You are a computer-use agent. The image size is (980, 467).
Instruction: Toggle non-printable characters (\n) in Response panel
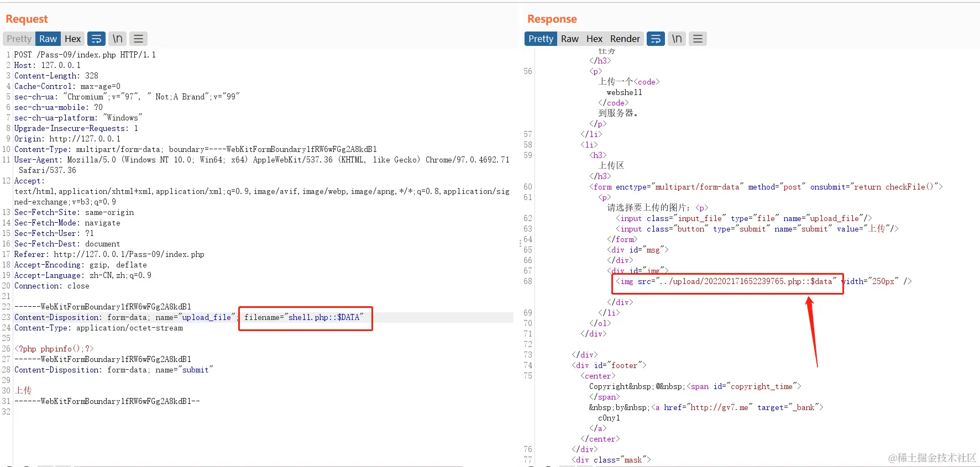click(677, 39)
